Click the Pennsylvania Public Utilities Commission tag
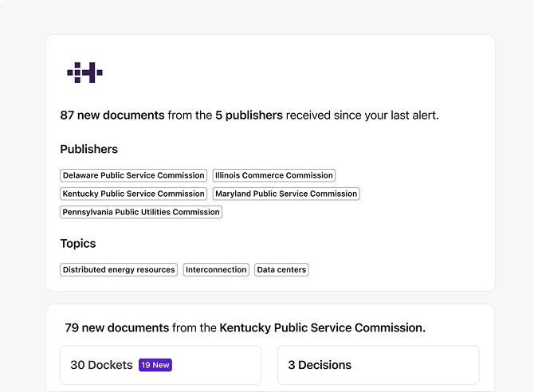Image resolution: width=534 pixels, height=392 pixels. click(x=141, y=212)
